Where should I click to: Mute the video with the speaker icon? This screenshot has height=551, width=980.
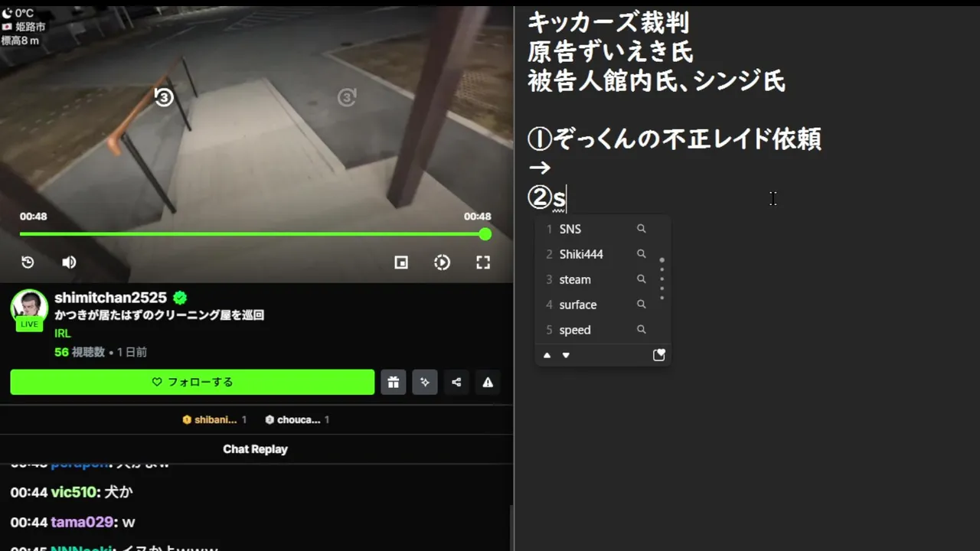[69, 262]
